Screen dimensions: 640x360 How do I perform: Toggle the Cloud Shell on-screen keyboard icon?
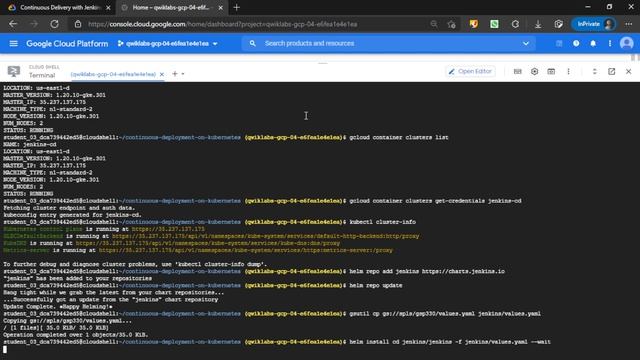(x=518, y=71)
